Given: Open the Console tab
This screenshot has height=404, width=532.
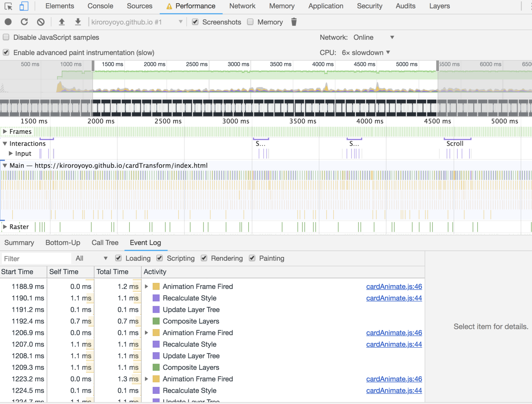Looking at the screenshot, I should (100, 6).
